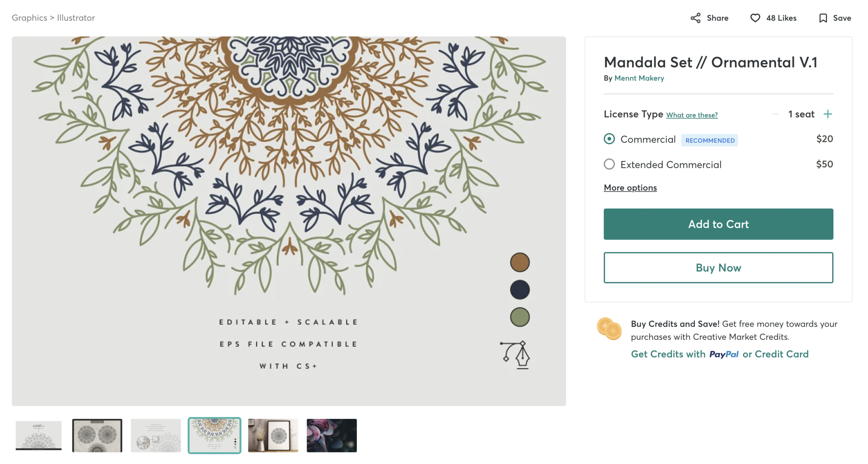Expand More options for licenses
The width and height of the screenshot is (868, 464).
tap(630, 188)
